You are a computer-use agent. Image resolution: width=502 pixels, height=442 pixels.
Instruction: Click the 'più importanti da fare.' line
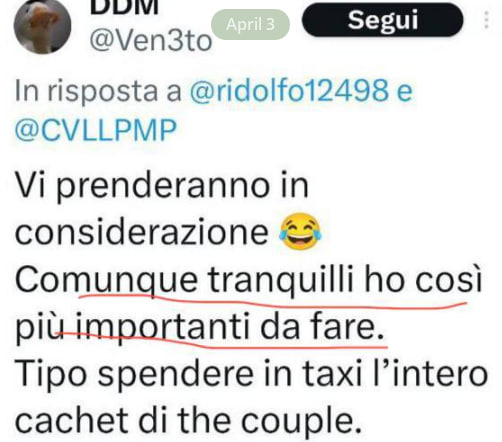[x=199, y=327]
